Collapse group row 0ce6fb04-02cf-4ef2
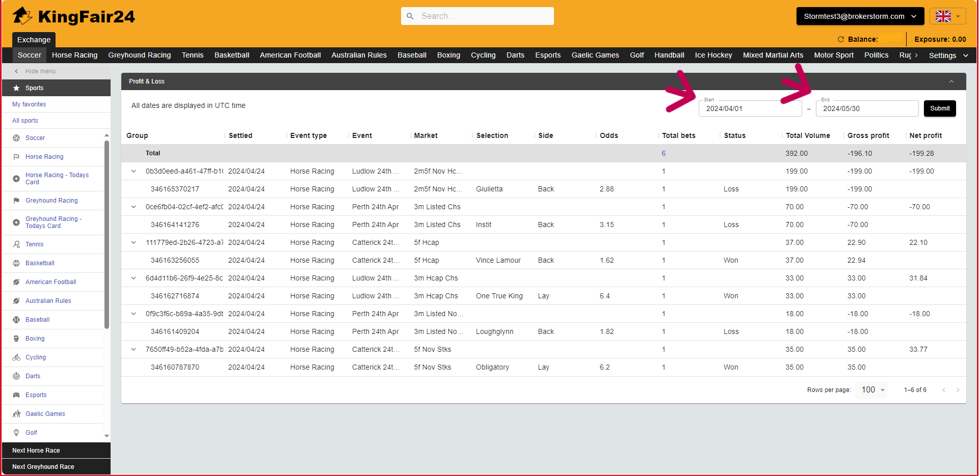 tap(134, 207)
